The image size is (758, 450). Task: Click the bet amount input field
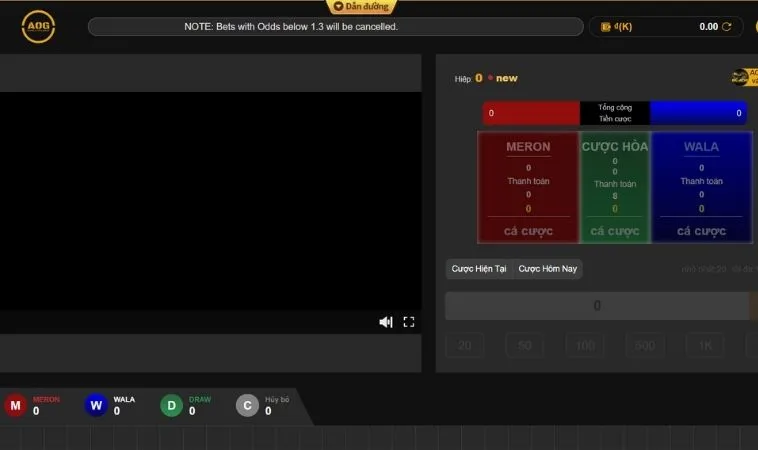[x=597, y=306]
